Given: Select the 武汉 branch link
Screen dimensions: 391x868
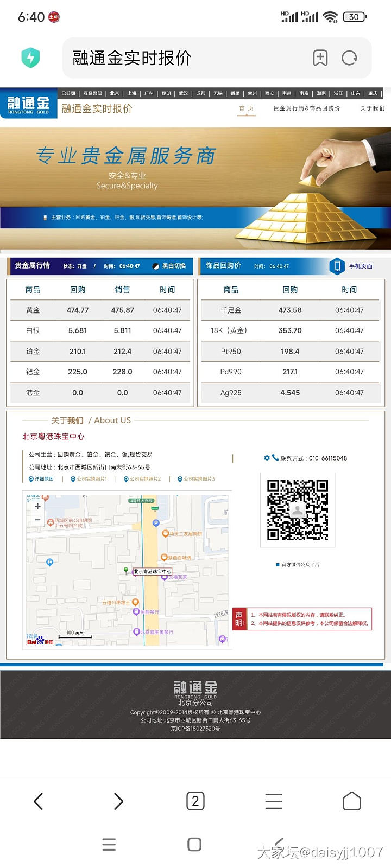Looking at the screenshot, I should click(x=184, y=93).
